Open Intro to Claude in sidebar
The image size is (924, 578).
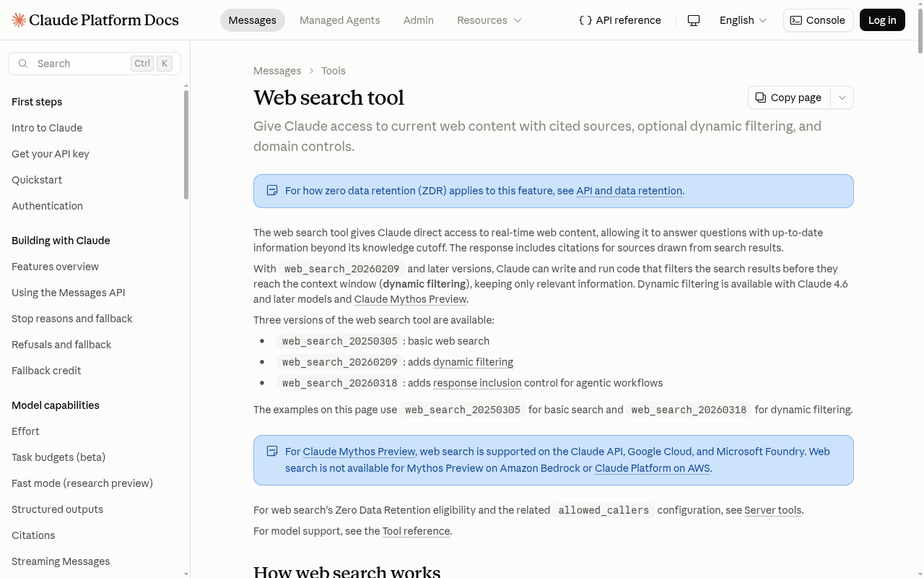[47, 128]
